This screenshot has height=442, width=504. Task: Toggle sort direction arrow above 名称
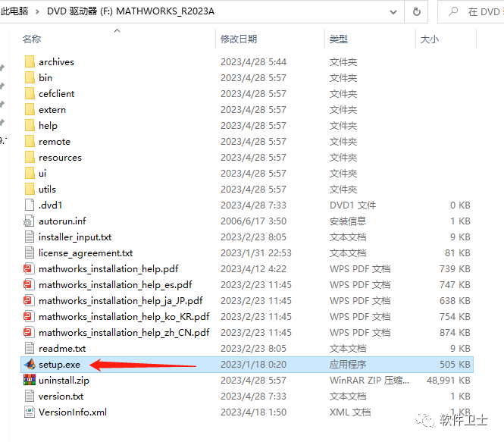[x=117, y=31]
